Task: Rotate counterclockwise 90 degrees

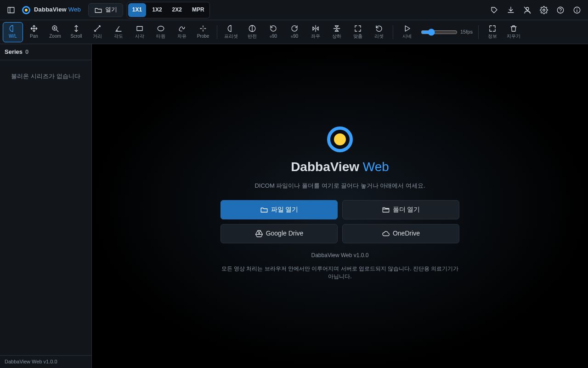Action: coord(273,32)
